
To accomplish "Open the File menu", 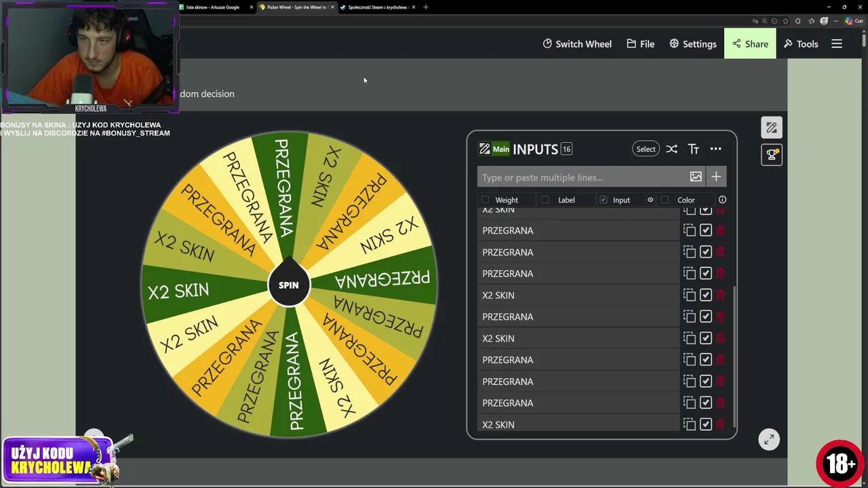I will [640, 43].
